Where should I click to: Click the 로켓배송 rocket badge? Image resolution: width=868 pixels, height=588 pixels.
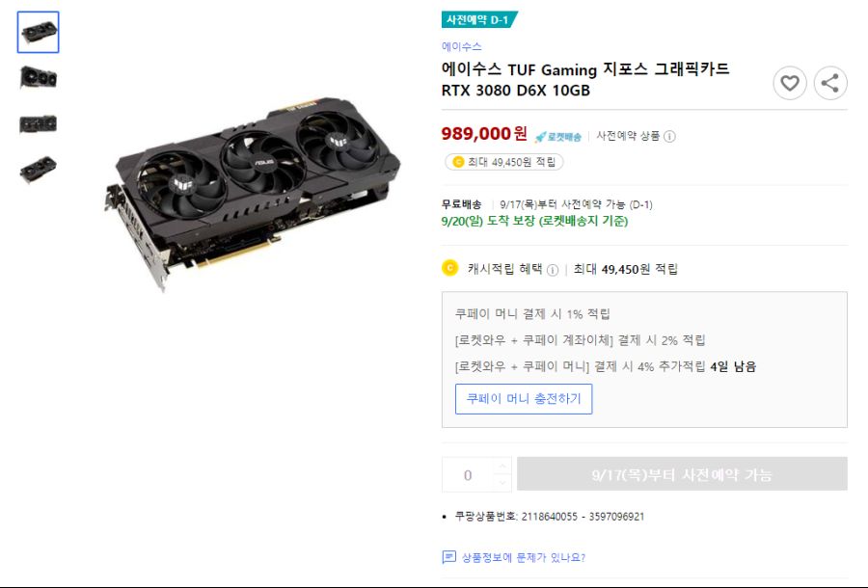pos(558,137)
